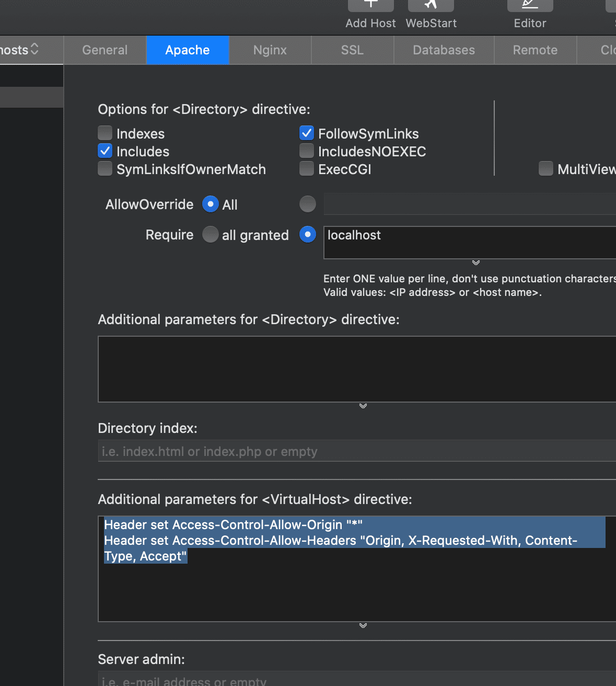Enable the Indexes option
Image resolution: width=616 pixels, height=686 pixels.
(x=105, y=133)
